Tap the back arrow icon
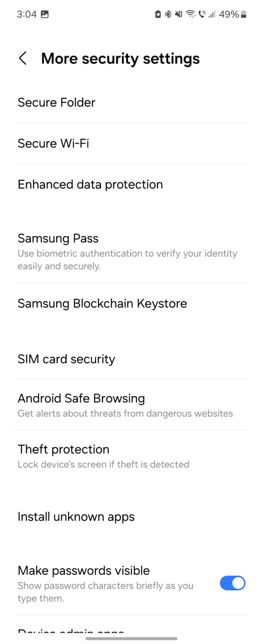 [23, 58]
